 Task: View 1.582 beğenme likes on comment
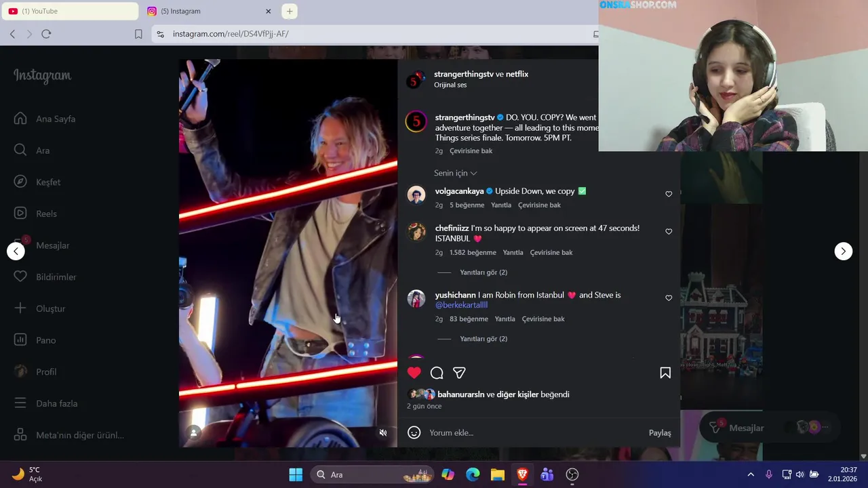[x=473, y=253]
